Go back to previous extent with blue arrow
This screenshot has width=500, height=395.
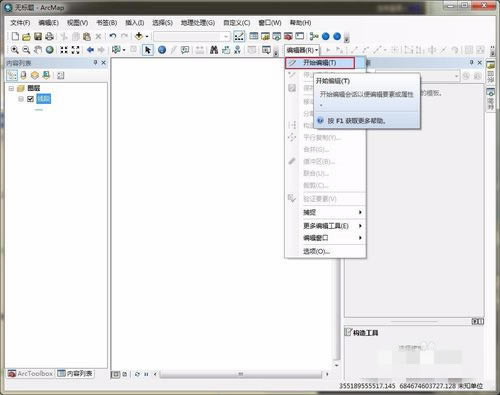coord(90,50)
